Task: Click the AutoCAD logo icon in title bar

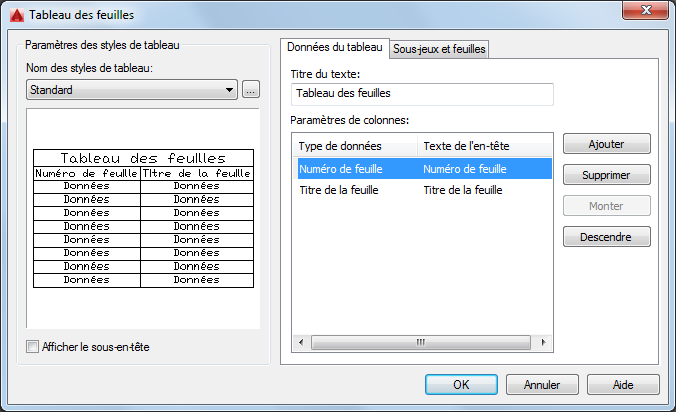Action: (x=17, y=15)
